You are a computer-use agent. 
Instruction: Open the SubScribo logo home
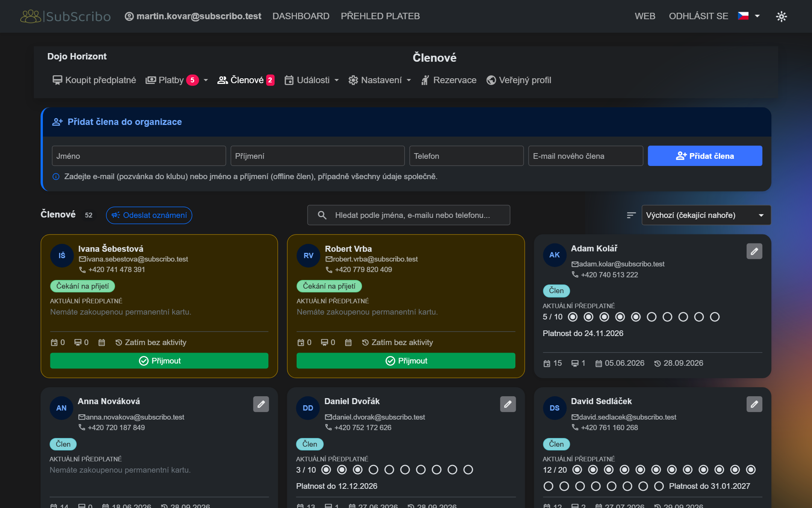coord(65,16)
